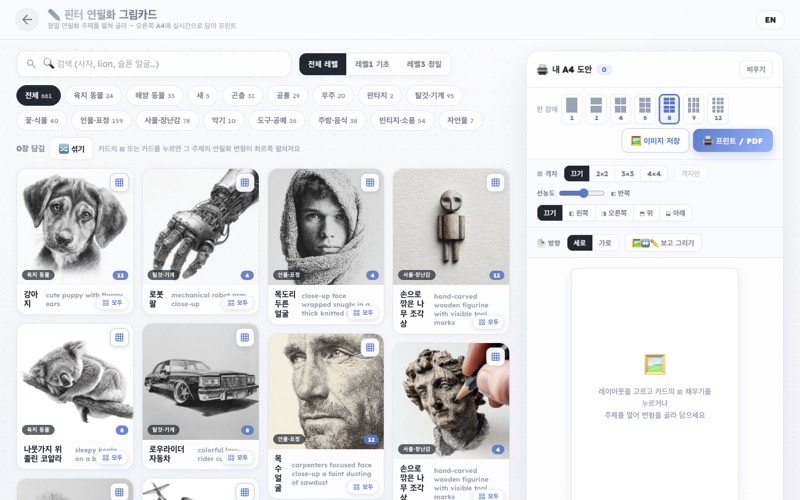Screen dimensions: 800x500
Task: Filter by 해양 동물 category chip
Action: click(x=155, y=95)
